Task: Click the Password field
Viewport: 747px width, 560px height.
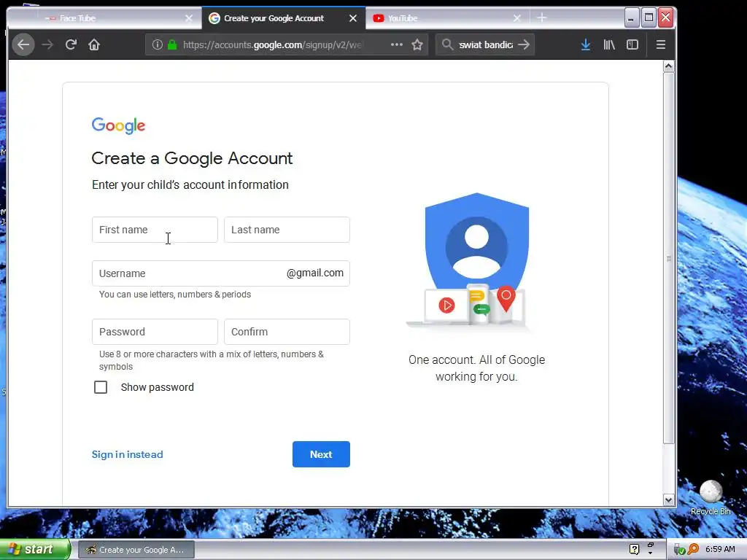Action: [155, 332]
